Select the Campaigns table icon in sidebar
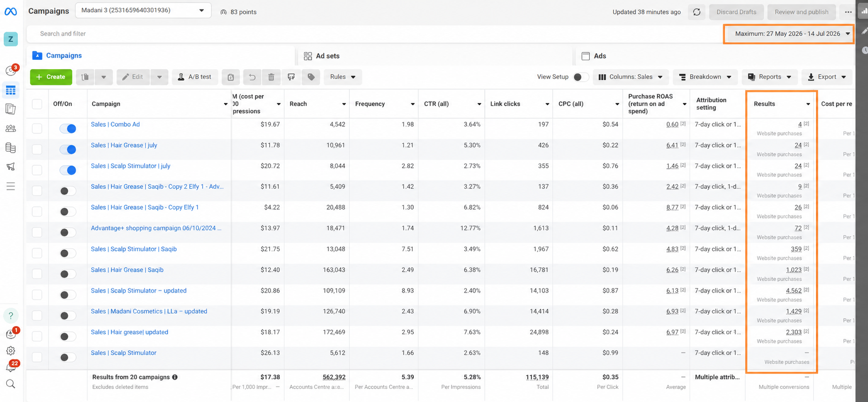Image resolution: width=868 pixels, height=402 pixels. (10, 90)
